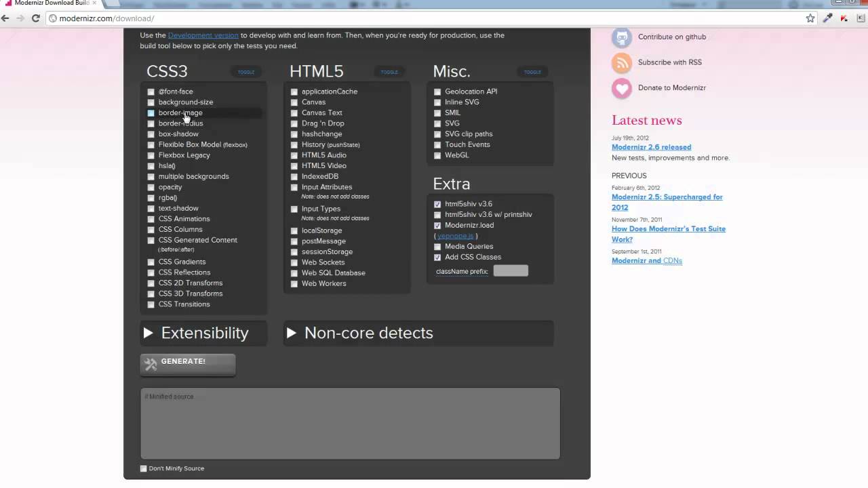Viewport: 868px width, 488px height.
Task: Enable Input Types test
Action: (x=294, y=209)
